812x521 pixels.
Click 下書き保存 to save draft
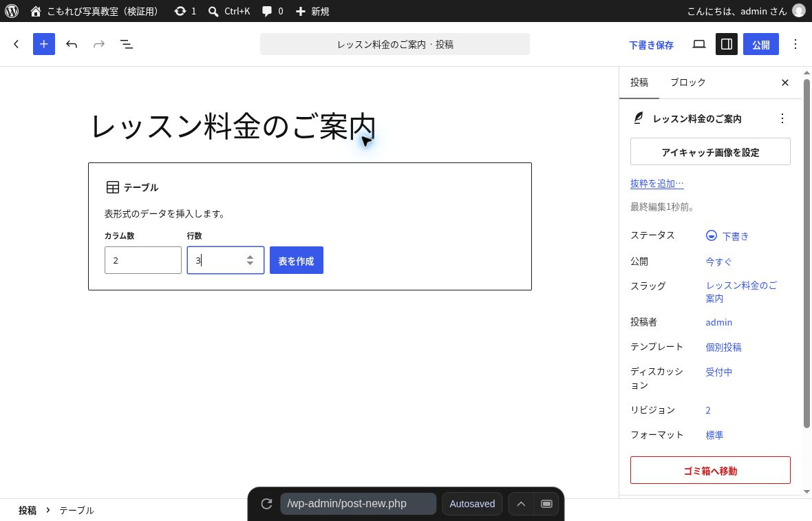pyautogui.click(x=651, y=45)
